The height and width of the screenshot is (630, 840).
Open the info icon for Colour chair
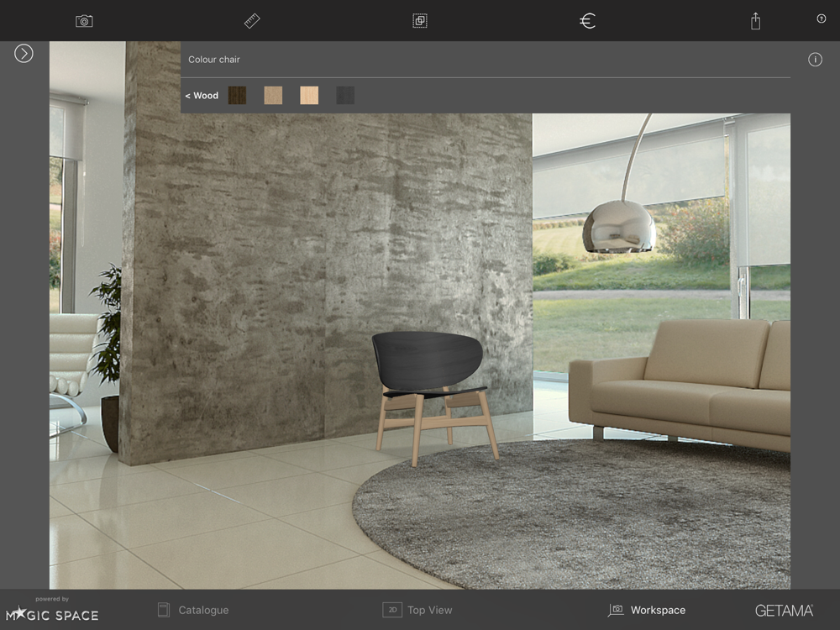pos(815,60)
